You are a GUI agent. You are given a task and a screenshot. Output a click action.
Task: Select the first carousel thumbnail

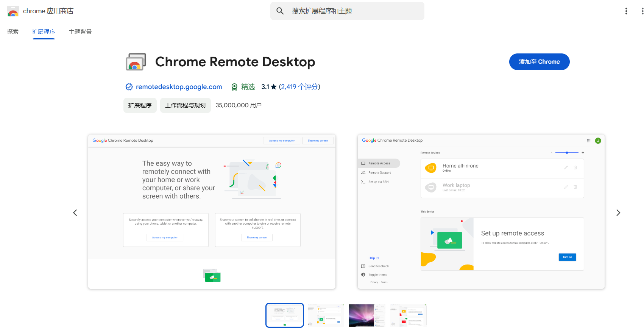tap(285, 315)
